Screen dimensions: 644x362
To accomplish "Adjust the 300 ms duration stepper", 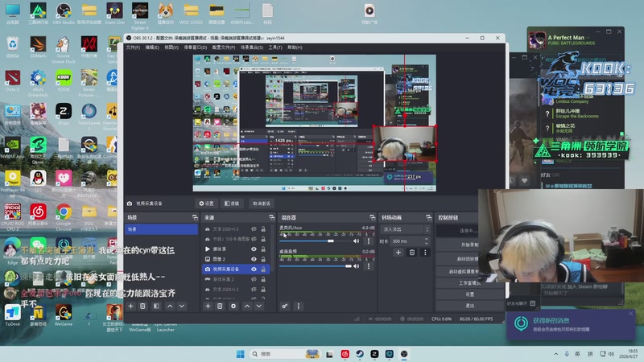I will coord(427,241).
